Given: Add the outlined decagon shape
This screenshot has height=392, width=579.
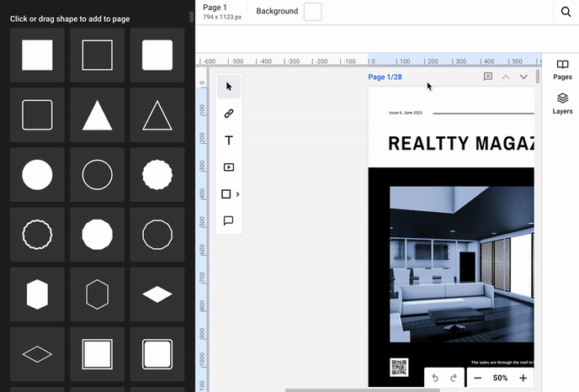Looking at the screenshot, I should click(157, 235).
